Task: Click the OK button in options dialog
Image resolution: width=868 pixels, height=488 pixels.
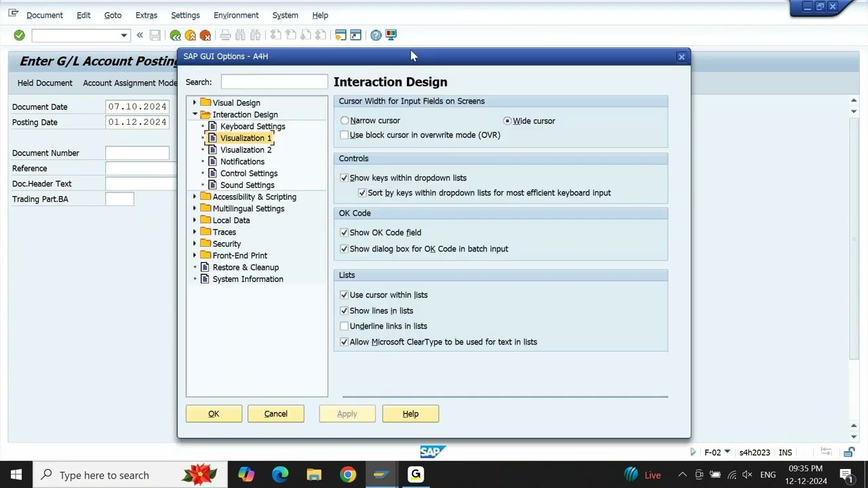Action: tap(214, 413)
